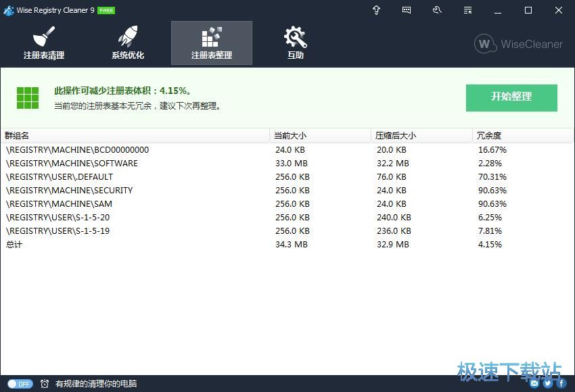Image resolution: width=575 pixels, height=392 pixels.
Task: Click the 70.31% redundancy value
Action: (492, 177)
